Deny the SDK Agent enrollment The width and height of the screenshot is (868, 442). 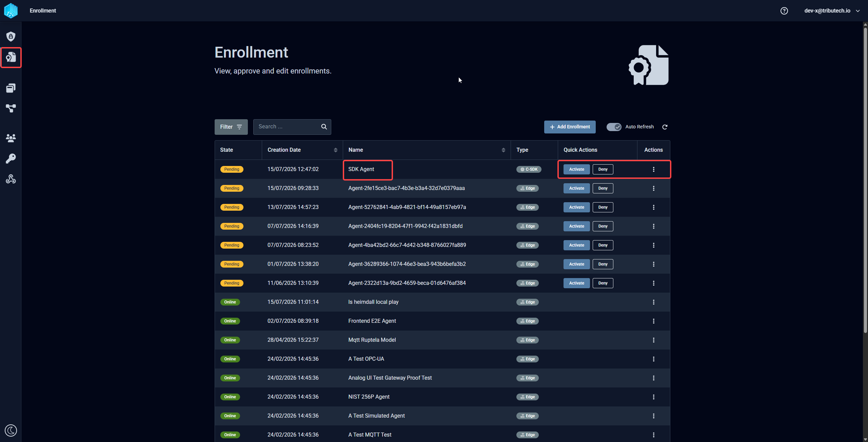click(x=603, y=169)
